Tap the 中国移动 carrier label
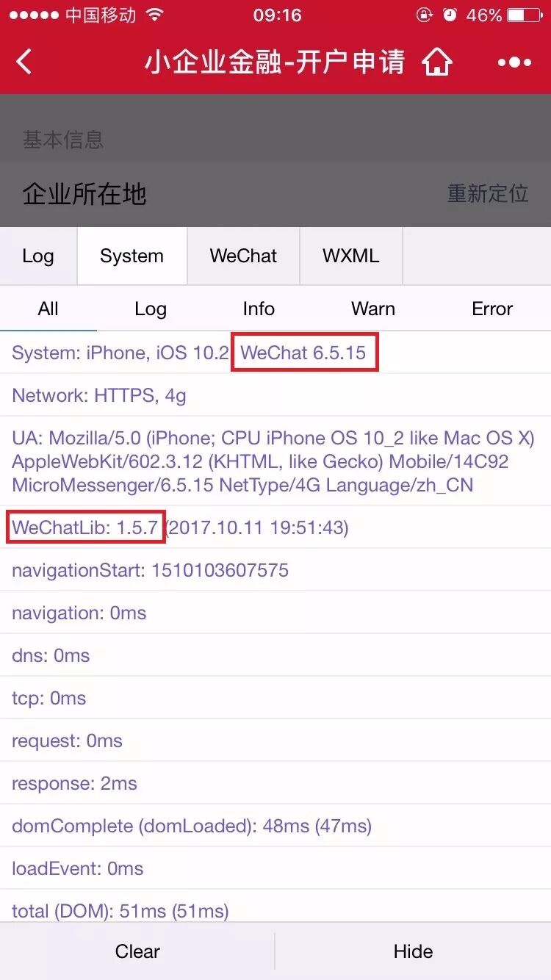This screenshot has height=980, width=551. 101,15
